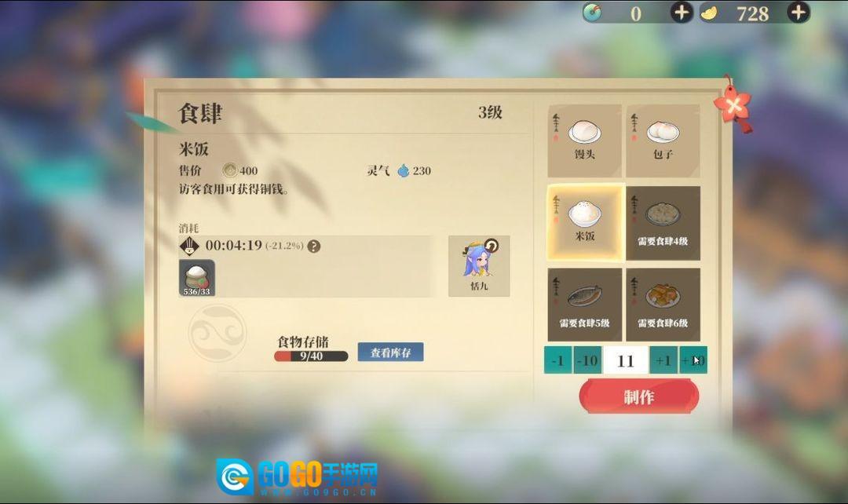Click the rice sack ingredient icon
This screenshot has height=504, width=848.
pyautogui.click(x=197, y=278)
